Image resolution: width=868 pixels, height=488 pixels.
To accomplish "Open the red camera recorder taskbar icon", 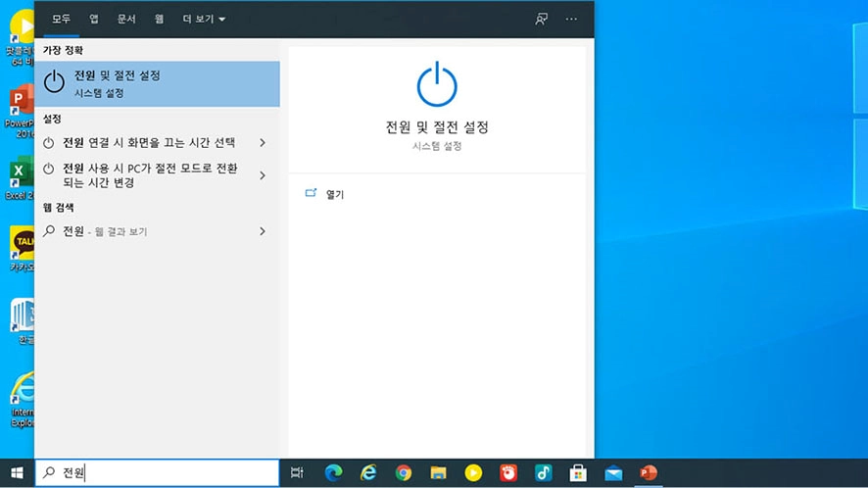I will point(508,473).
